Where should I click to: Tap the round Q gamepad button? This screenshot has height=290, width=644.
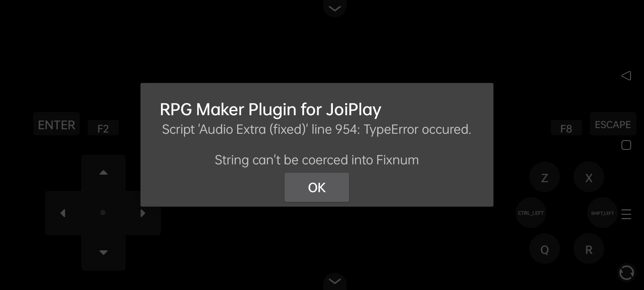click(x=545, y=249)
